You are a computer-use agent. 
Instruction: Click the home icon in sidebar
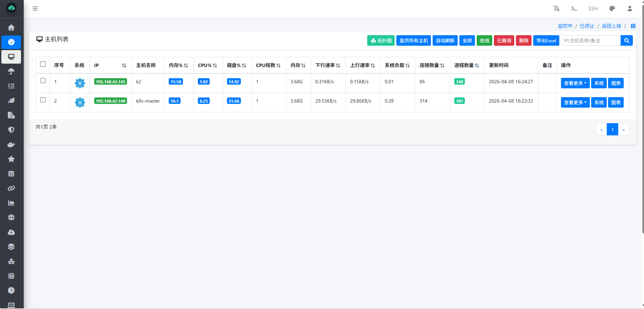pyautogui.click(x=11, y=27)
